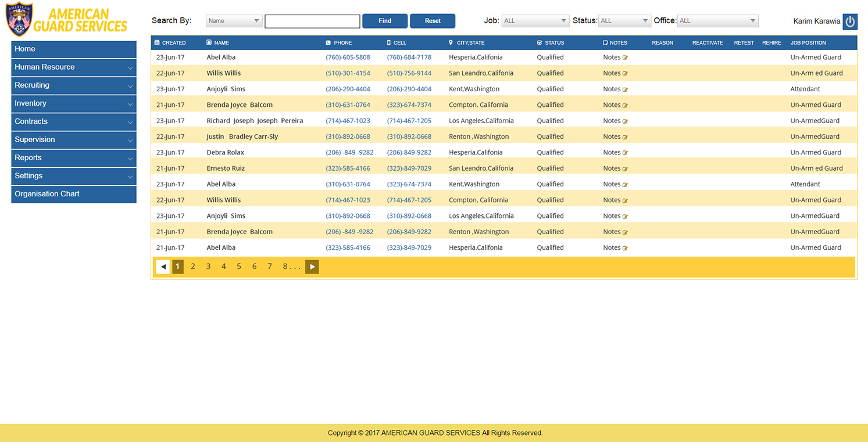Expand the Human Resource menu
The height and width of the screenshot is (442, 868).
[74, 67]
